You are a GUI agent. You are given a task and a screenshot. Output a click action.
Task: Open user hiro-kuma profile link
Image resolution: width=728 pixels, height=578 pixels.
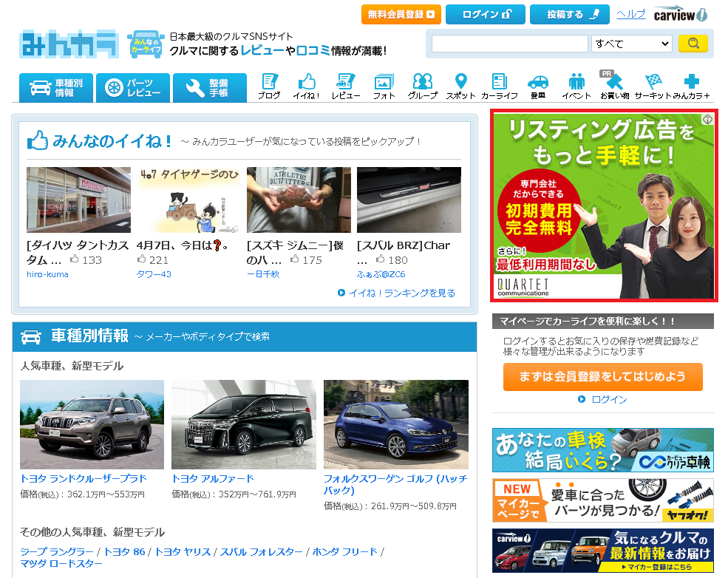(47, 274)
